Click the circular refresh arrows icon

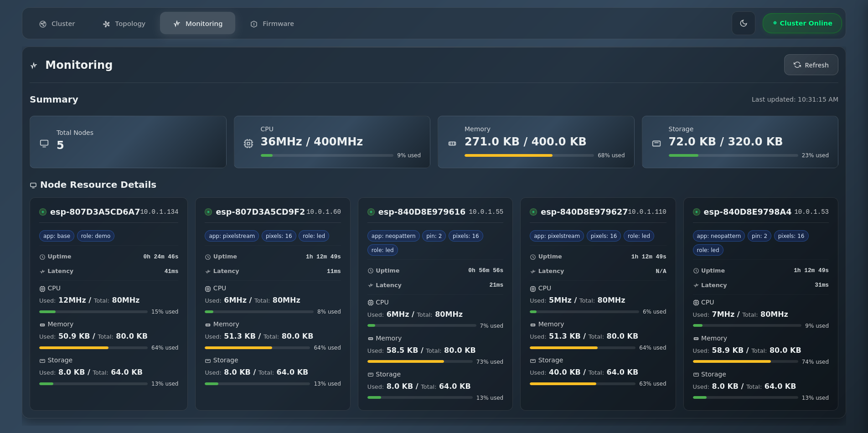tap(797, 65)
